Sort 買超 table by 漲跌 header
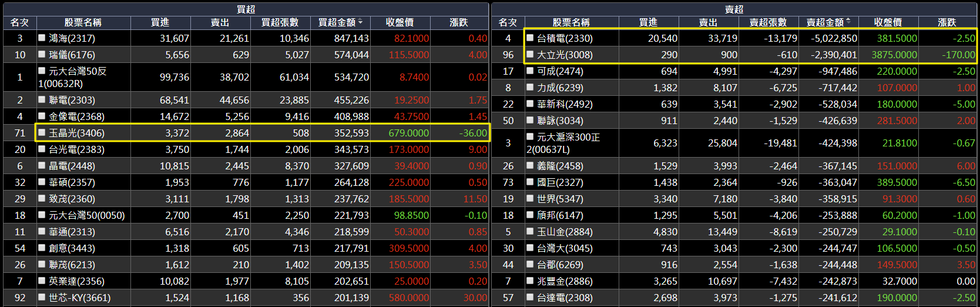980x307 pixels. [459, 22]
